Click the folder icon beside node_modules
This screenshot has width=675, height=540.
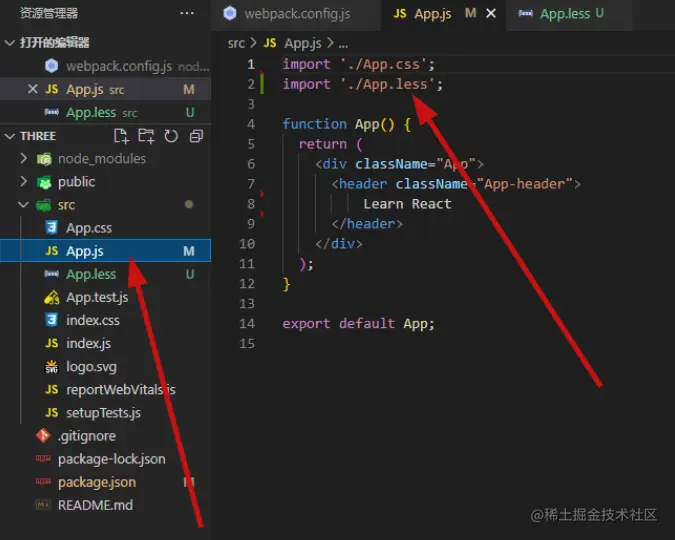(x=44, y=159)
